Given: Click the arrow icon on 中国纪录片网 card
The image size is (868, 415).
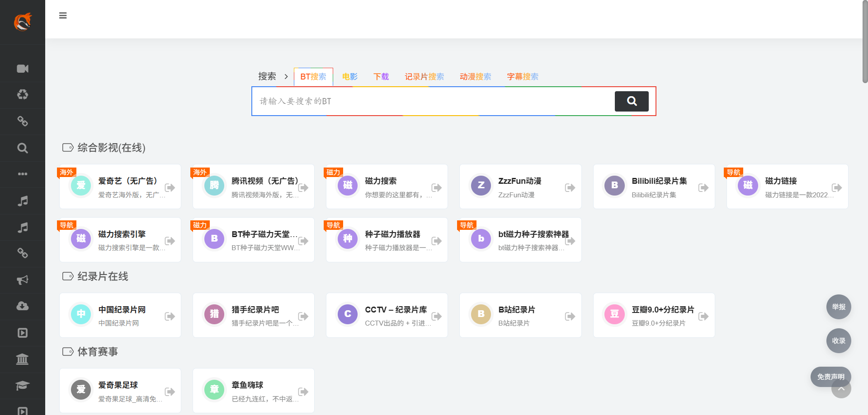Looking at the screenshot, I should 170,316.
